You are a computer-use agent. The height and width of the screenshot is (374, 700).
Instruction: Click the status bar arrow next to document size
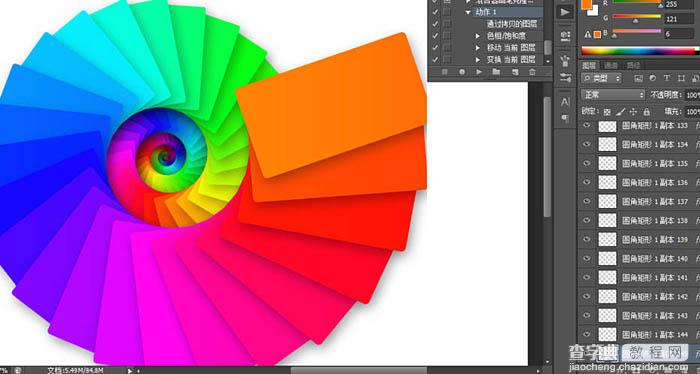click(130, 370)
